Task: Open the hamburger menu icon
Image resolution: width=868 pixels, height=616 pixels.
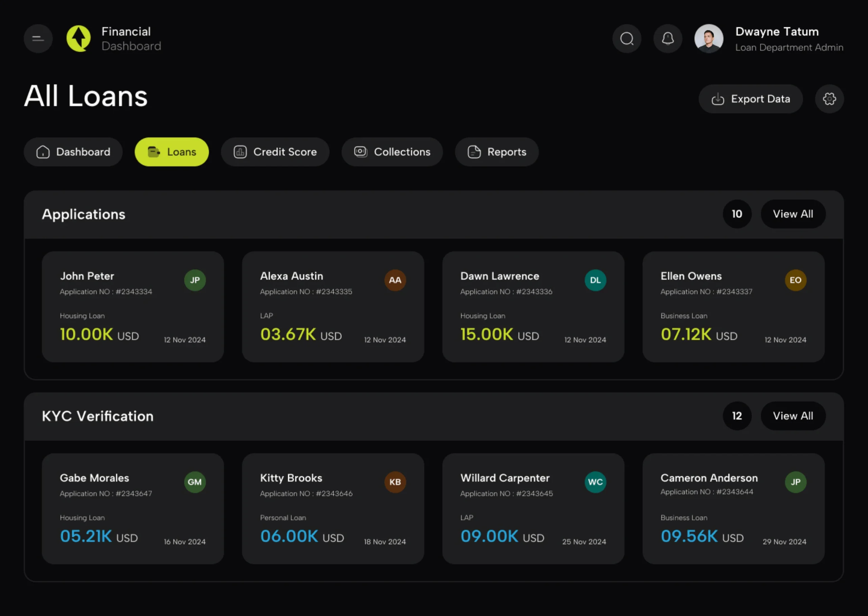Action: (38, 39)
